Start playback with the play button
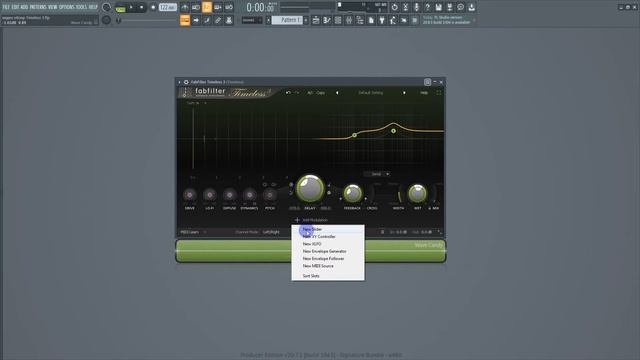 (x=131, y=7)
